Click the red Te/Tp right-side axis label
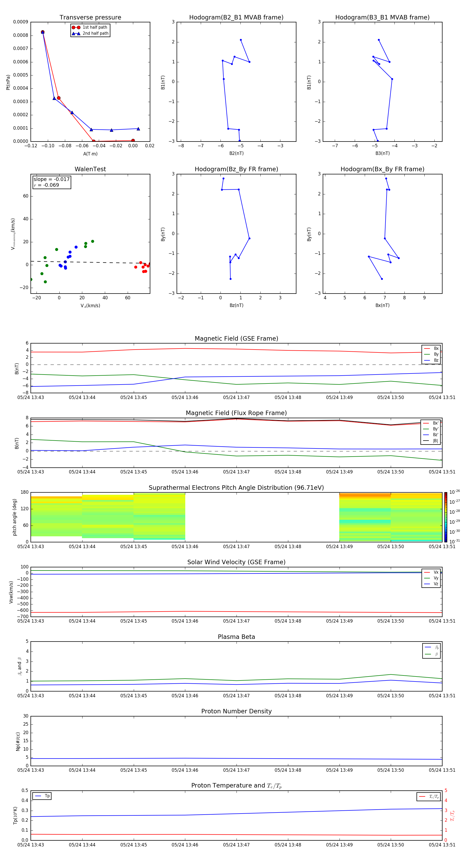 (452, 815)
